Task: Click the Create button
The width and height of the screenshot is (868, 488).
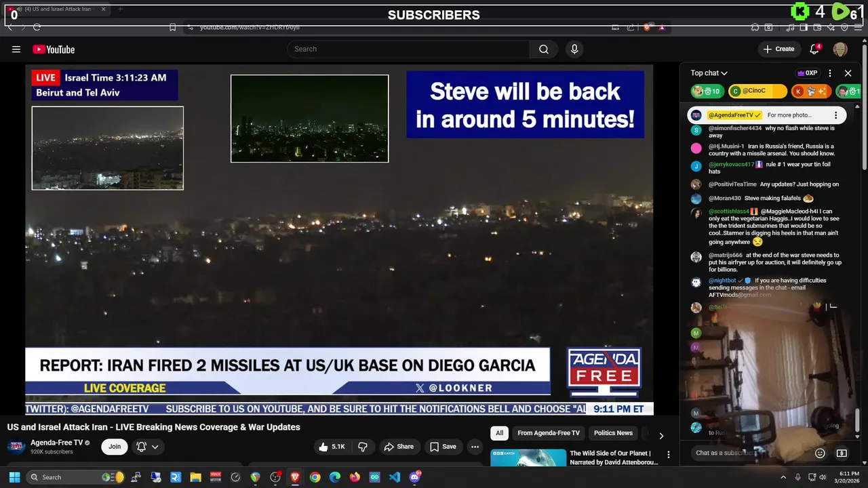Action: [778, 49]
